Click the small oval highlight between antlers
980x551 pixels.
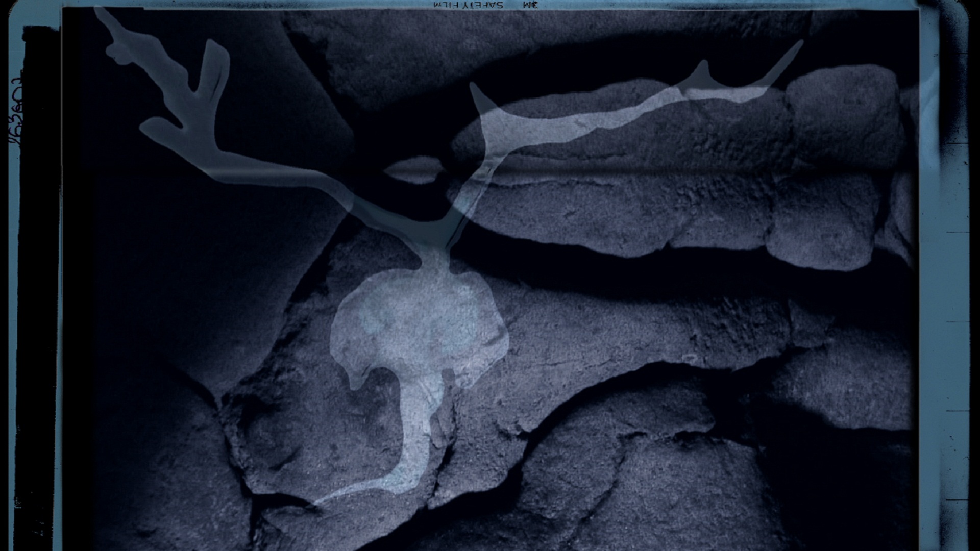coord(414,170)
